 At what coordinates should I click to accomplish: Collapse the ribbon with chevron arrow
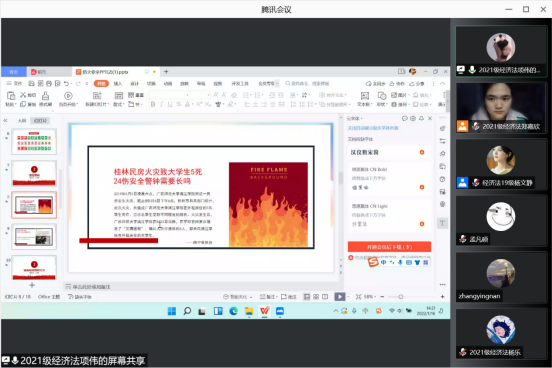(x=443, y=83)
